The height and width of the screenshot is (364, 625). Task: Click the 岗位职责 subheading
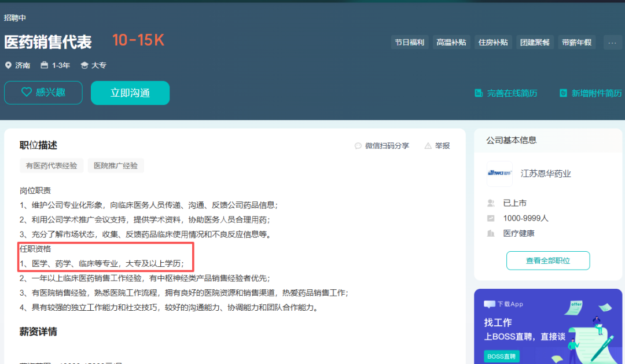click(35, 190)
